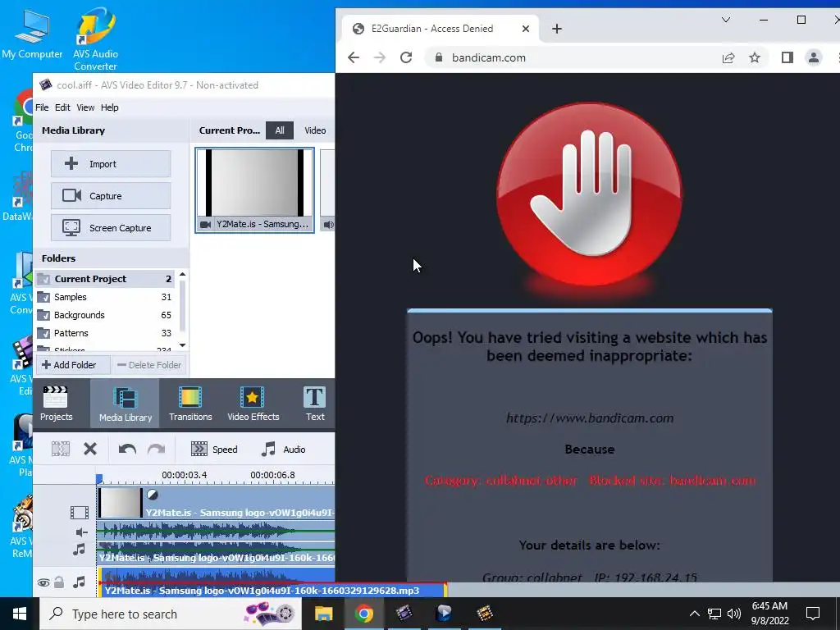Image resolution: width=840 pixels, height=630 pixels.
Task: Open the Chrome profile icon
Action: [x=814, y=57]
